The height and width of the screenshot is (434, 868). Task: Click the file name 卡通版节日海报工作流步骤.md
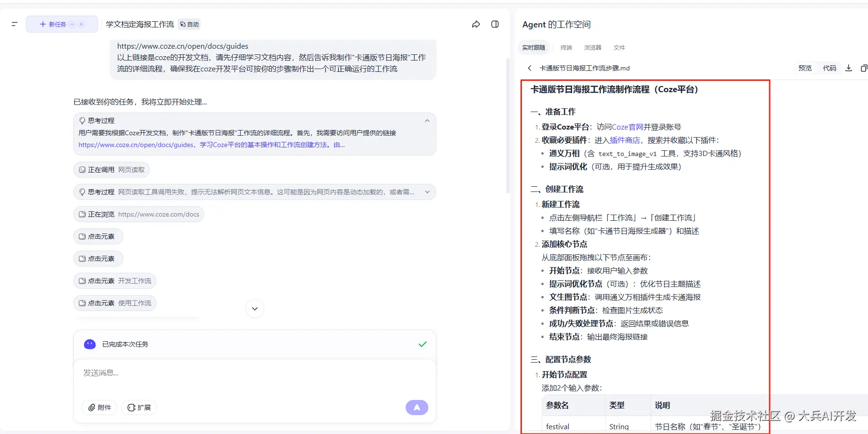(585, 68)
